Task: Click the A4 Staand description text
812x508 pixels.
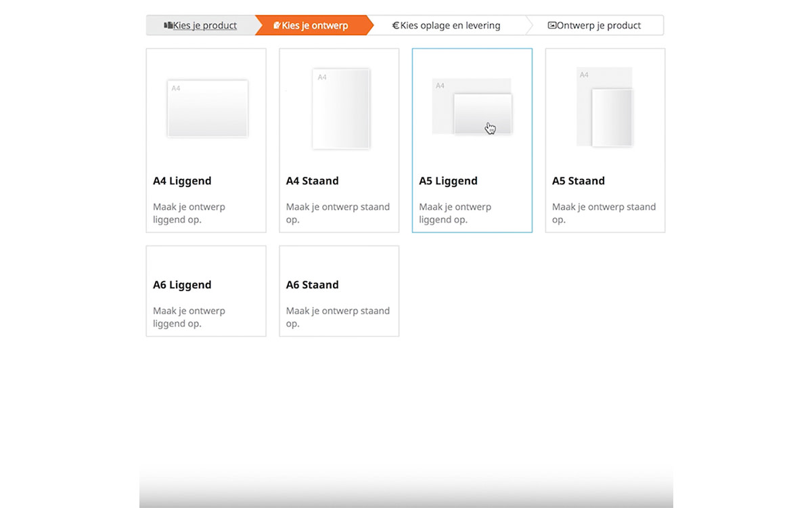Action: pyautogui.click(x=338, y=213)
